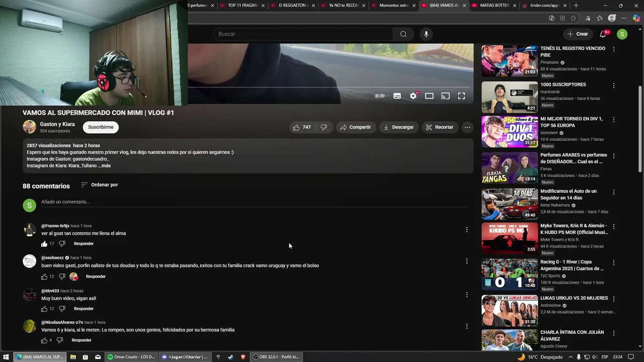
Task: Open LUKAS URKIJO VS 20 MUJERES title
Action: click(574, 298)
